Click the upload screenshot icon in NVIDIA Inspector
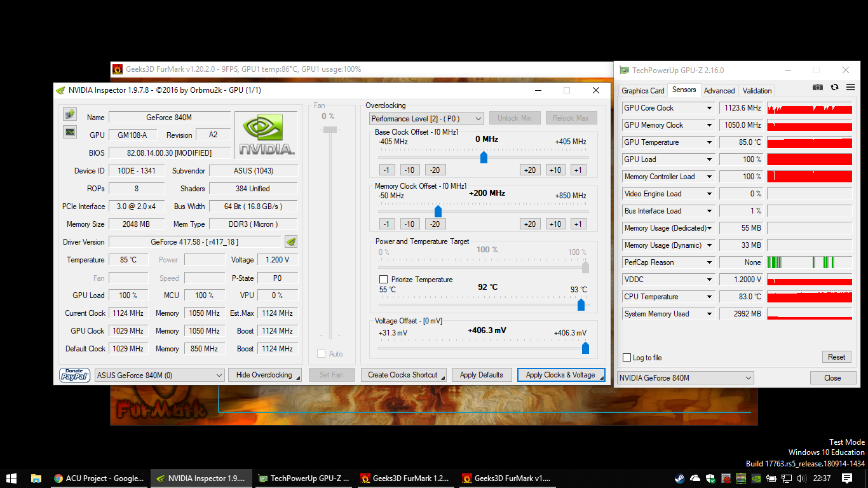This screenshot has height=488, width=868. pyautogui.click(x=70, y=114)
